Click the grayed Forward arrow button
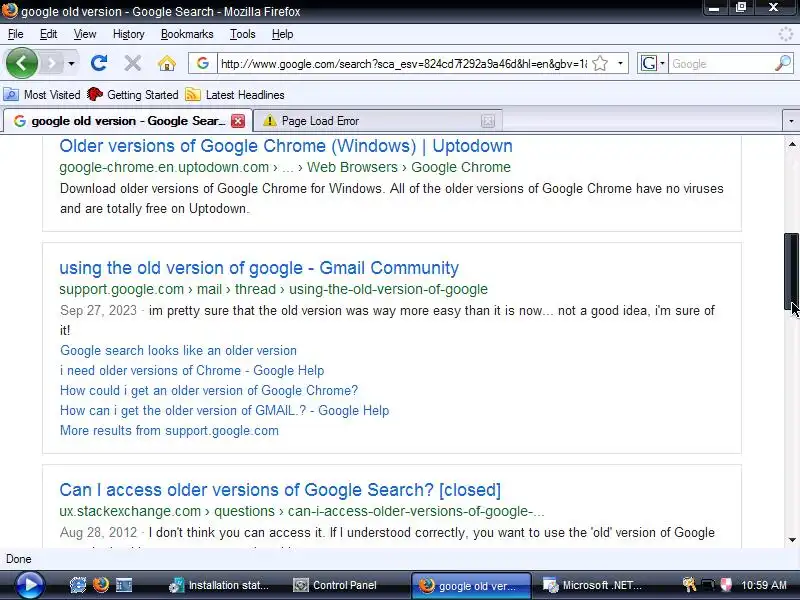 point(51,64)
